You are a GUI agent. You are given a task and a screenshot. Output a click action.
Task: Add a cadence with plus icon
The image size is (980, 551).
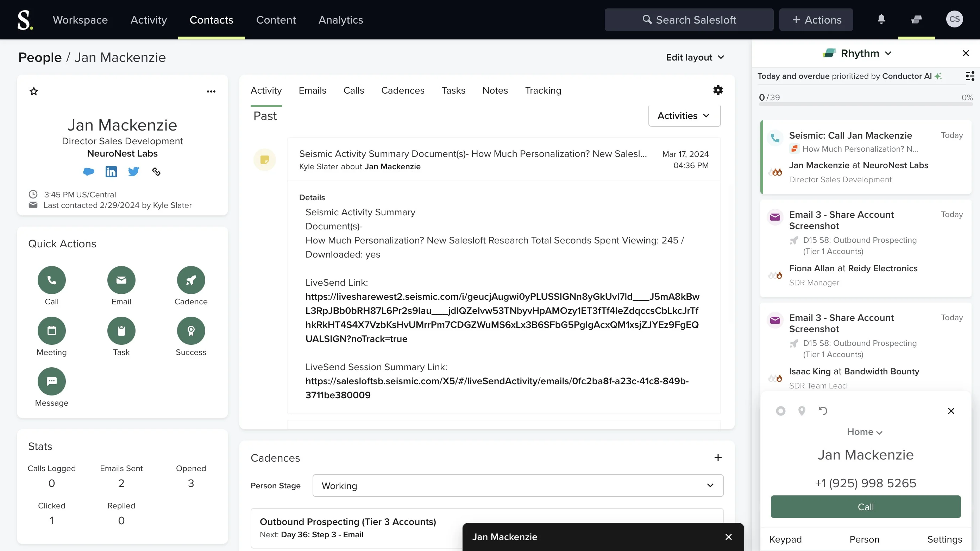718,457
